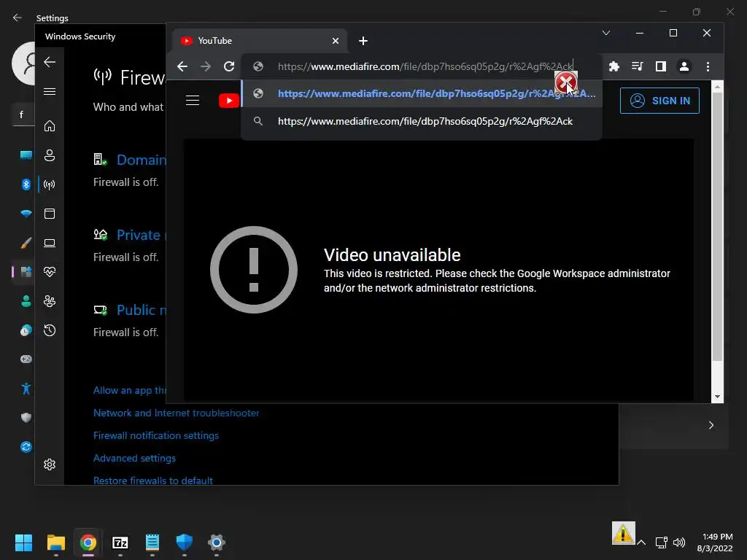Go to Windows Security Home icon

coord(50,126)
